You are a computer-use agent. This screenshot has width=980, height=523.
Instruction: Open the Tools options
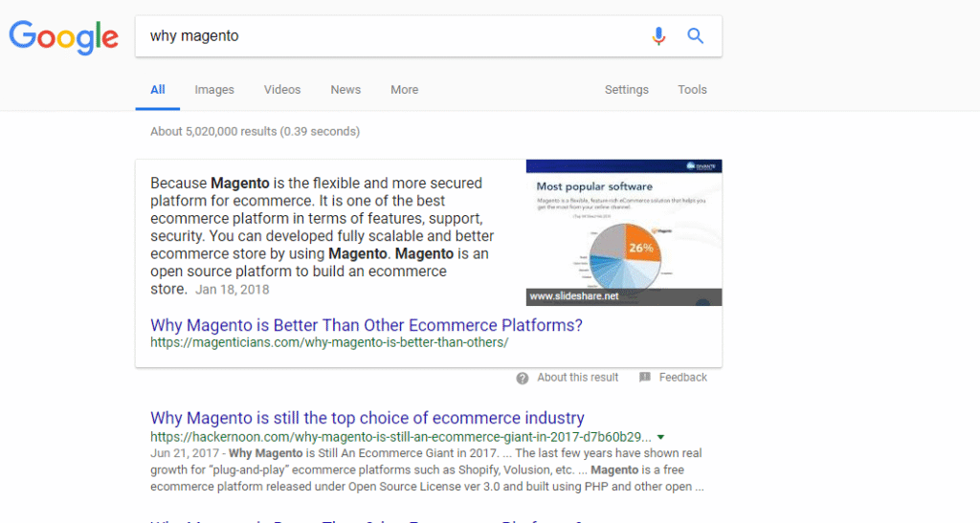(x=693, y=90)
